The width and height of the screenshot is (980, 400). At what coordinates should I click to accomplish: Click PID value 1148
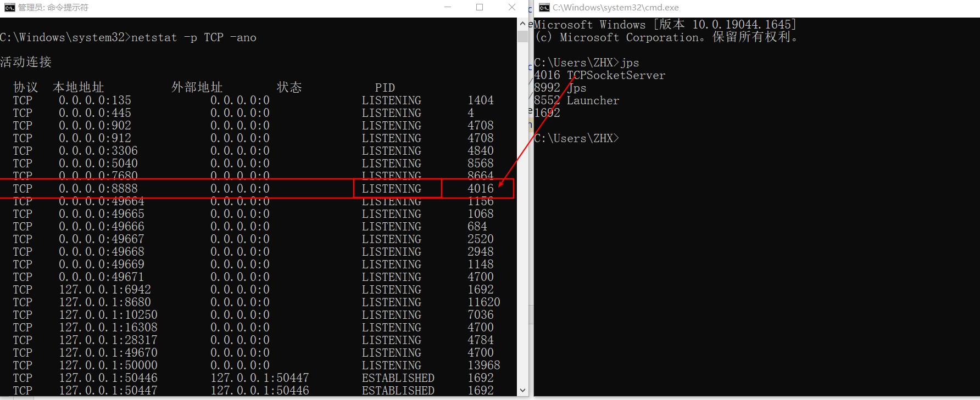tap(481, 264)
